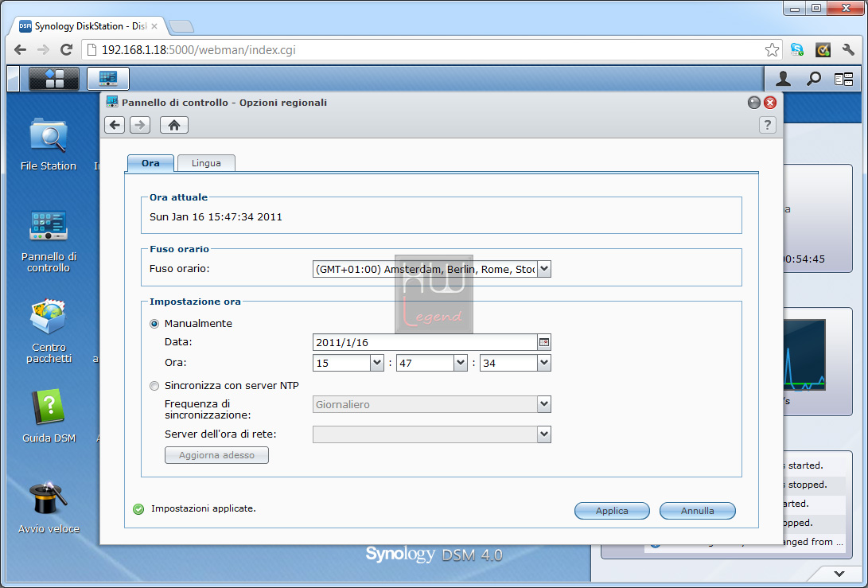
Task: Expand the Fuso orario timezone dropdown
Action: click(x=544, y=269)
